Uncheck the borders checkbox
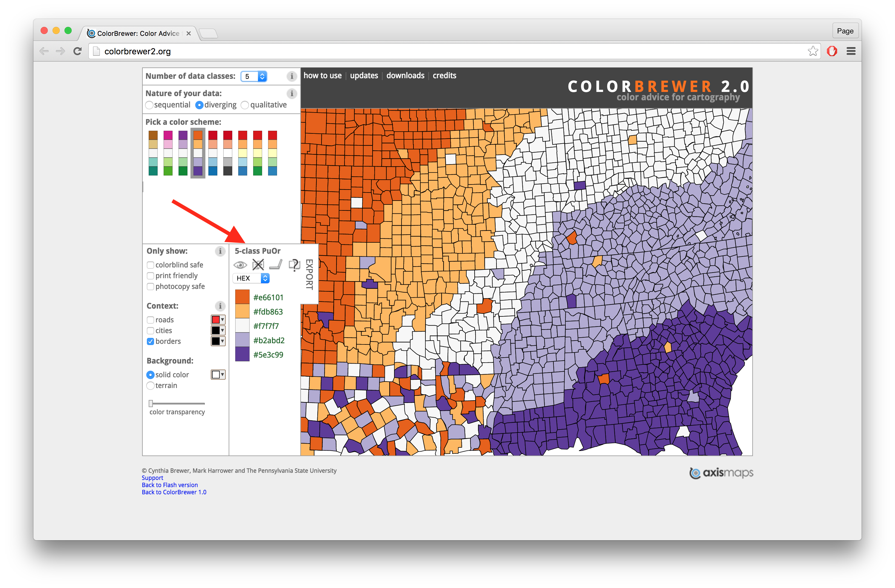The width and height of the screenshot is (895, 588). click(x=150, y=341)
